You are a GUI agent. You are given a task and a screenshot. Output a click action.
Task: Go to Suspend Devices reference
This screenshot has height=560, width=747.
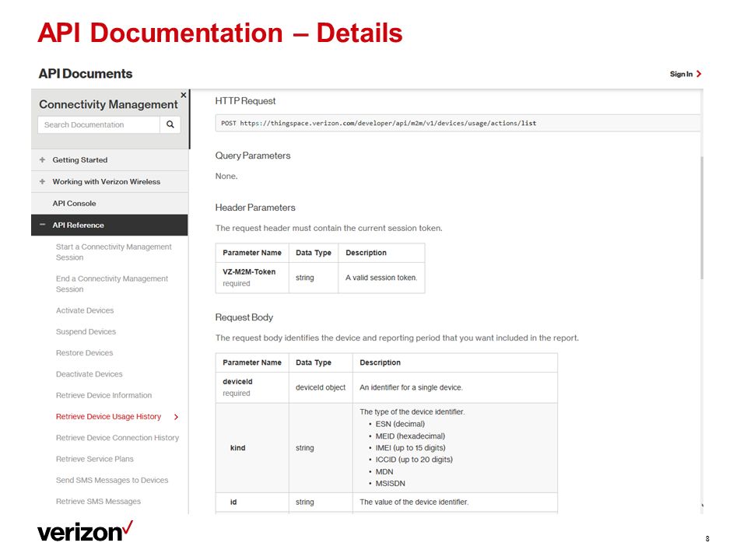86,332
